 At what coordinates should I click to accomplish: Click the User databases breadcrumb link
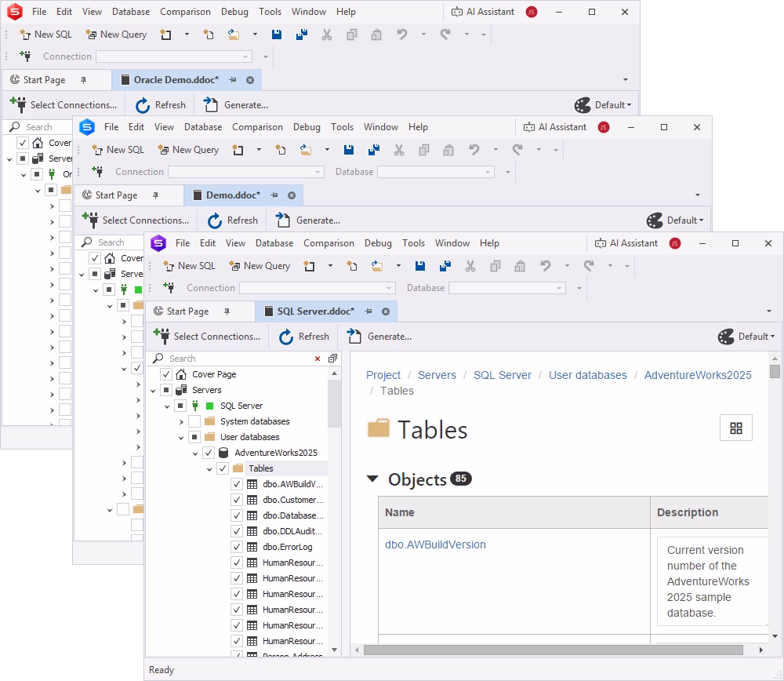coord(588,375)
